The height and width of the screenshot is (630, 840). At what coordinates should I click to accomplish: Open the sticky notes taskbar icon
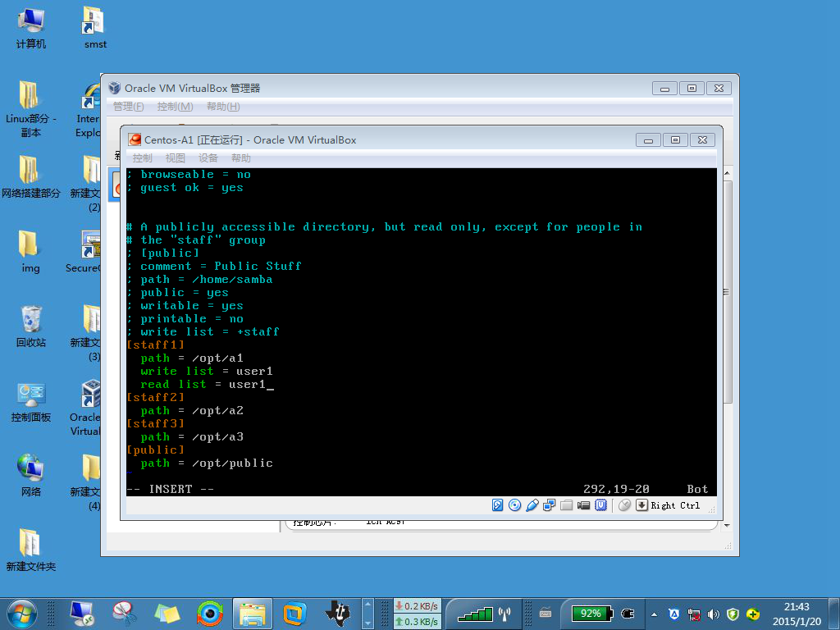point(167,614)
